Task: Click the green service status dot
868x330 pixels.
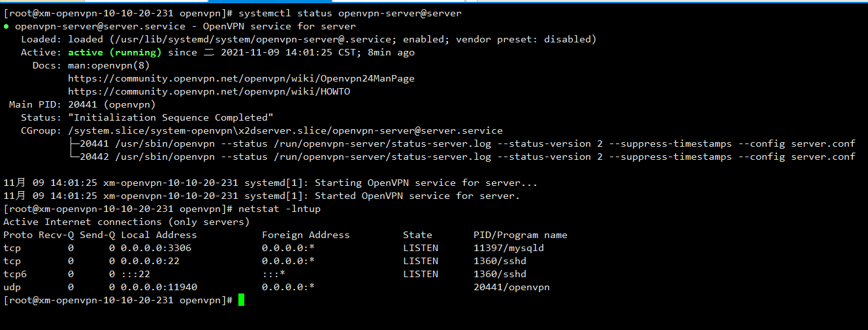Action: click(x=6, y=26)
